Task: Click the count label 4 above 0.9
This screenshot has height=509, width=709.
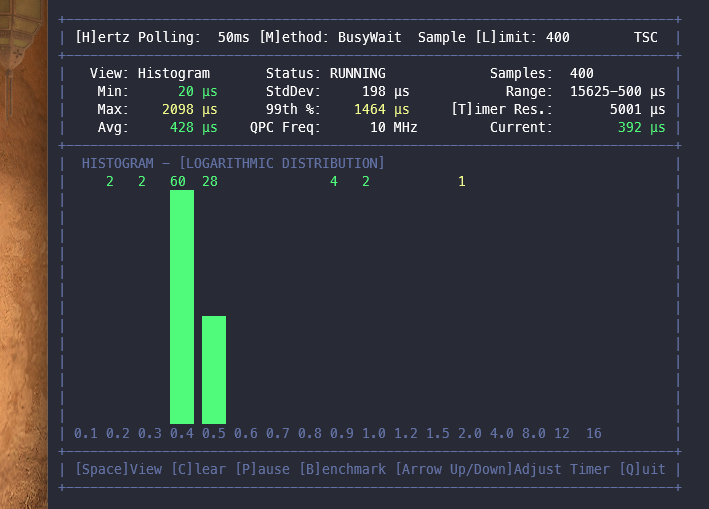Action: click(x=334, y=182)
